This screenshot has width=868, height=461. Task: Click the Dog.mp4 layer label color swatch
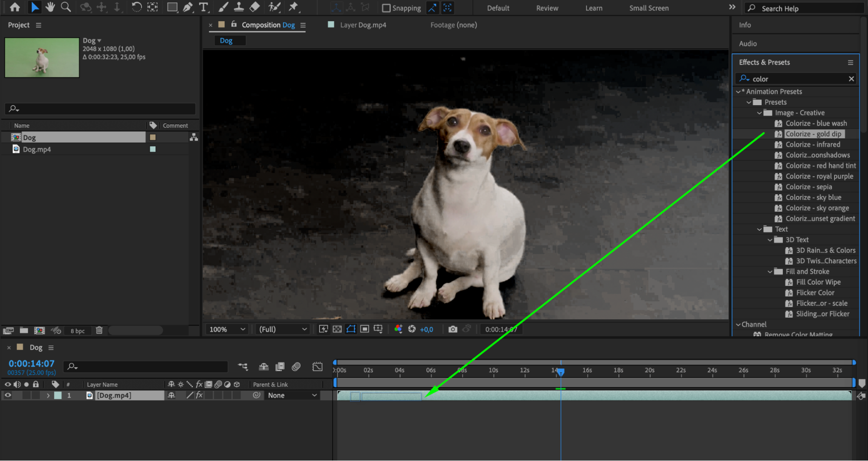pos(58,395)
